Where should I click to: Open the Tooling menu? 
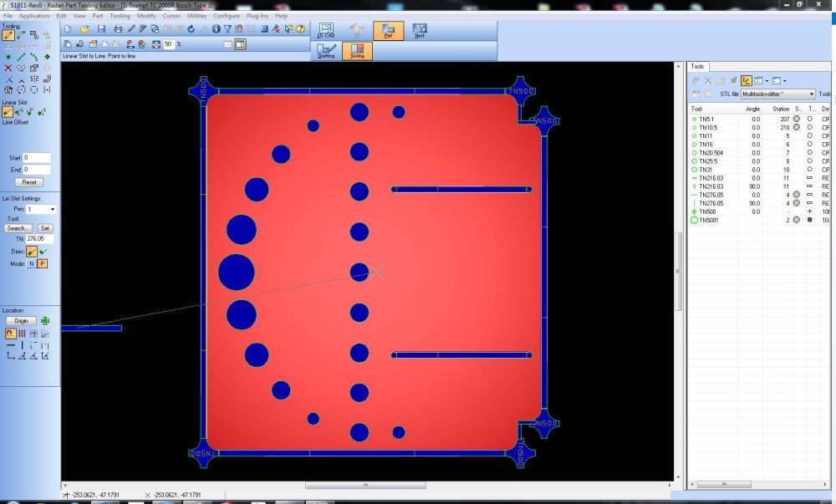(120, 15)
